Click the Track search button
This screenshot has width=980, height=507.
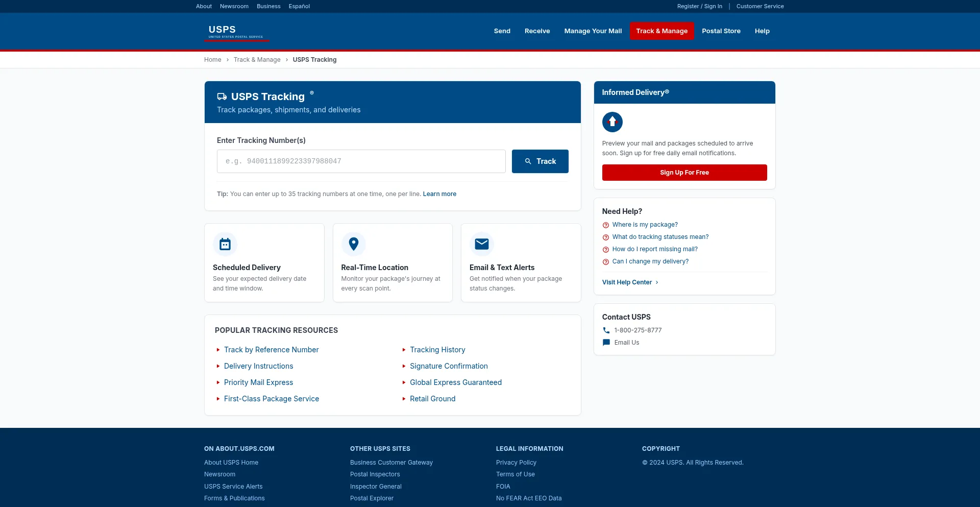point(540,161)
